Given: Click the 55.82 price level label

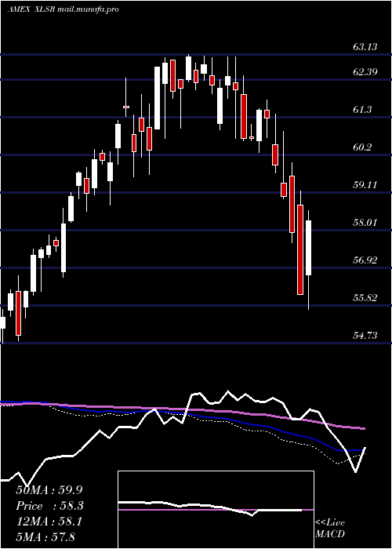Looking at the screenshot, I should tap(365, 298).
